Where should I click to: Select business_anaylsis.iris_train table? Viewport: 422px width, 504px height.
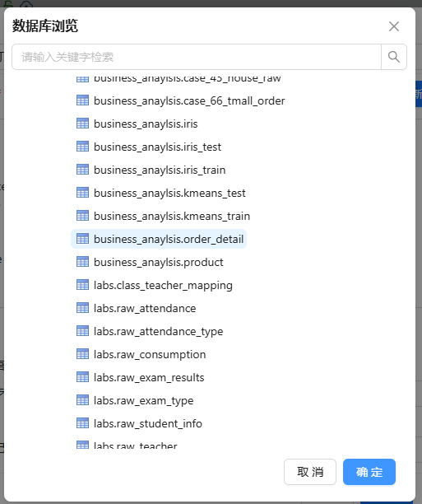[x=151, y=170]
